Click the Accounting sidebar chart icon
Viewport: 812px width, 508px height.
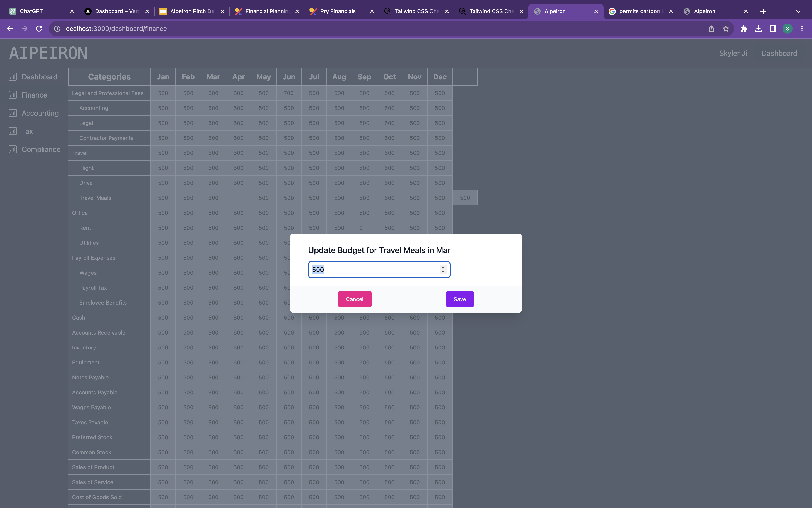coord(13,113)
